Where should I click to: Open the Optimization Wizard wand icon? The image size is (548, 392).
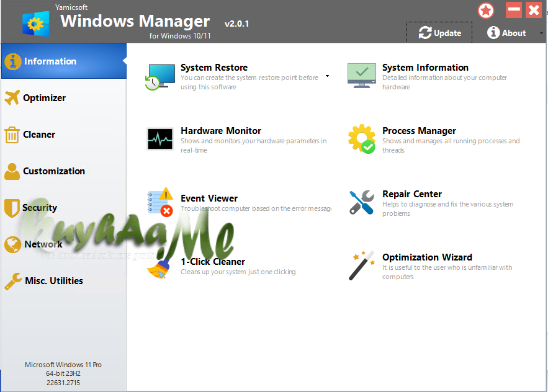(362, 265)
